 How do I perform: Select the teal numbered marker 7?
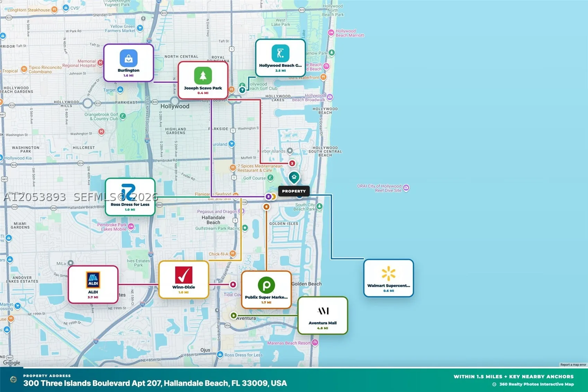[242, 90]
